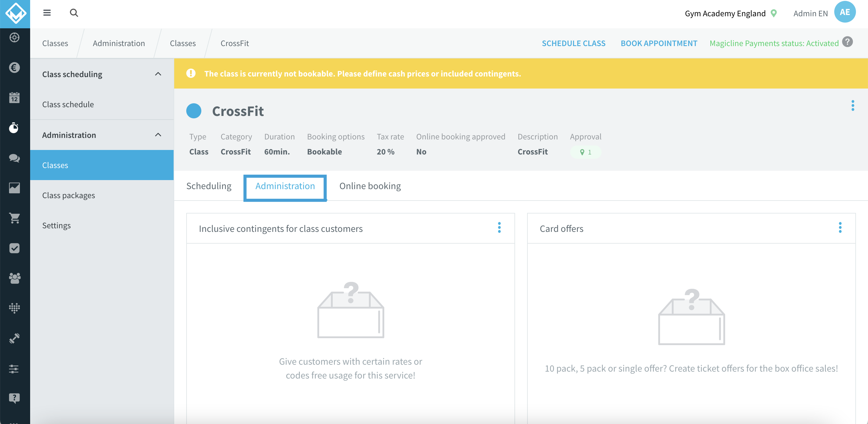
Task: Click the help question mark near payments status
Action: coord(847,42)
